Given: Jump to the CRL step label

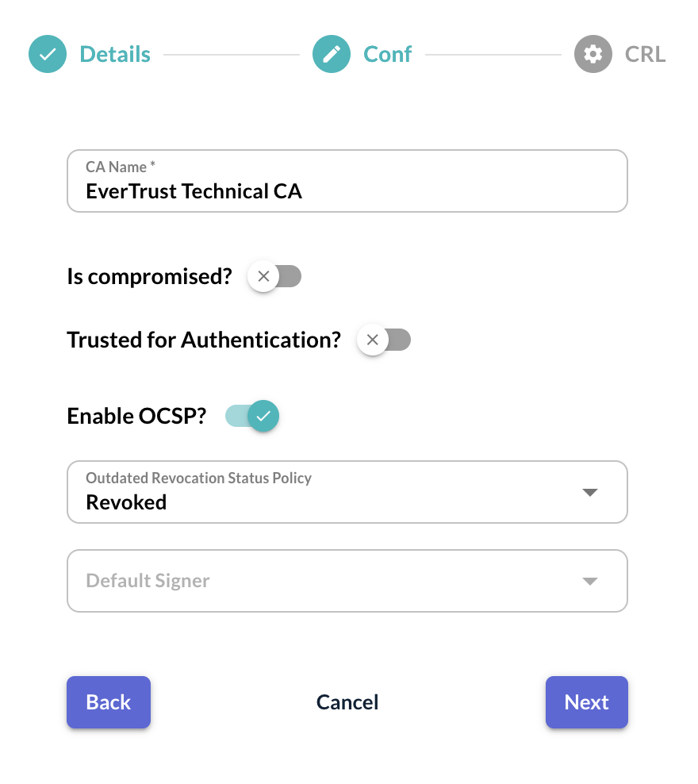Looking at the screenshot, I should [x=645, y=54].
